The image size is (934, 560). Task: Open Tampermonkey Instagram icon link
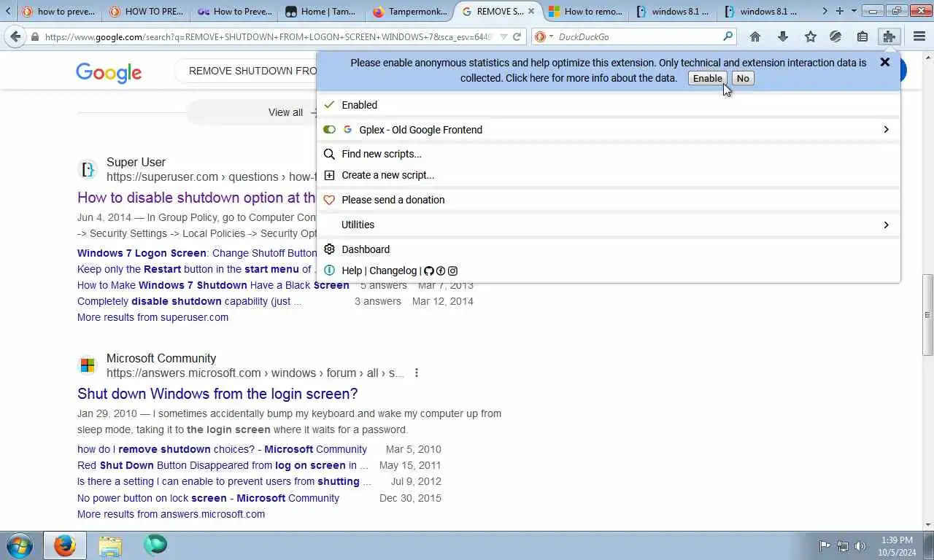coord(452,271)
